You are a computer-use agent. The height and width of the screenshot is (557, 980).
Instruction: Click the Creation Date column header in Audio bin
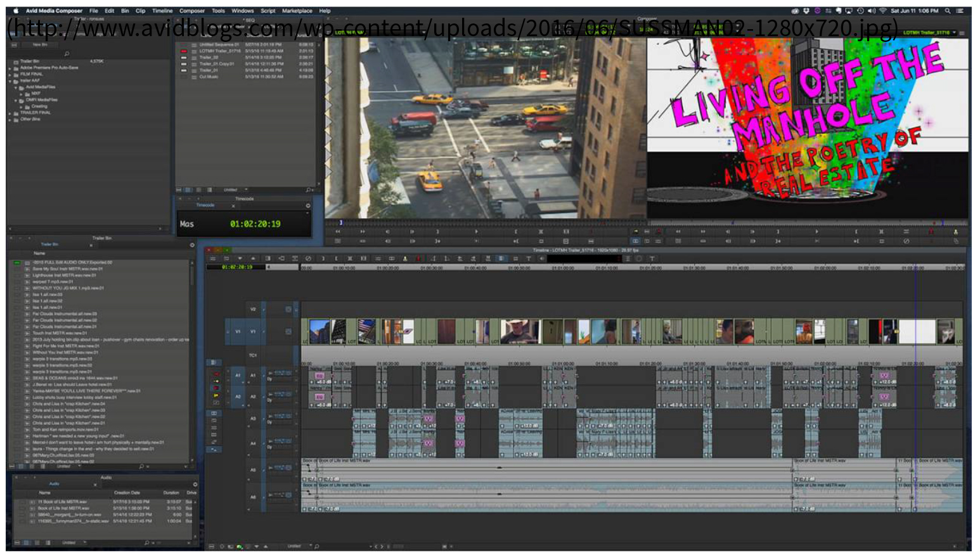127,493
